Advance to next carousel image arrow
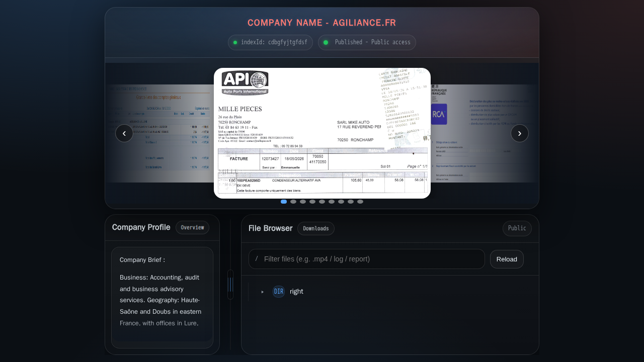Viewport: 644px width, 362px height. [x=520, y=133]
